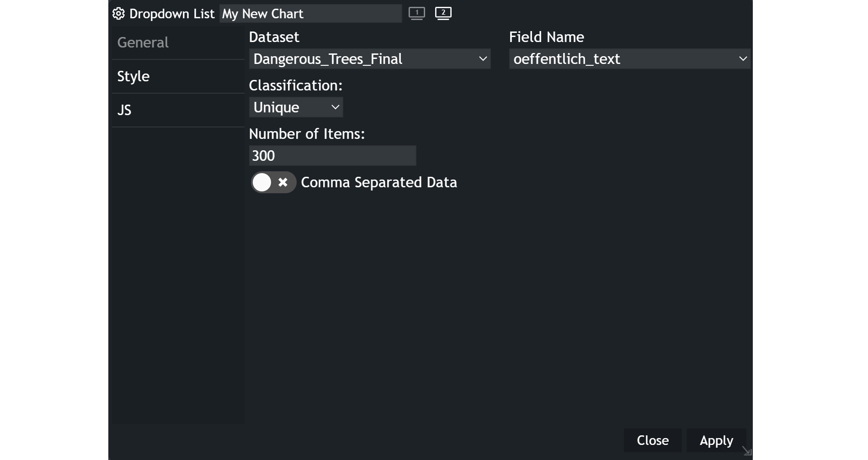Click the My New Chart title field
The width and height of the screenshot is (868, 460).
coord(310,14)
